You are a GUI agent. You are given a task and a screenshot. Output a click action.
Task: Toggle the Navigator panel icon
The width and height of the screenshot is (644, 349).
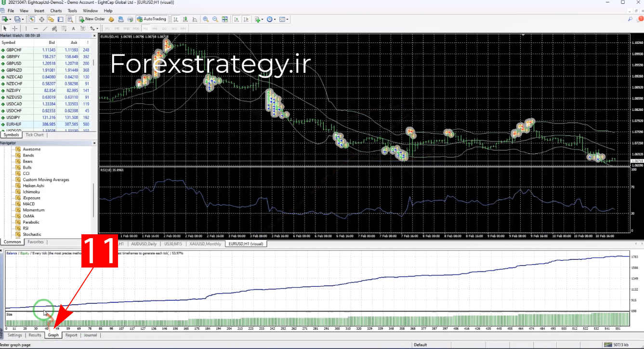coord(51,19)
